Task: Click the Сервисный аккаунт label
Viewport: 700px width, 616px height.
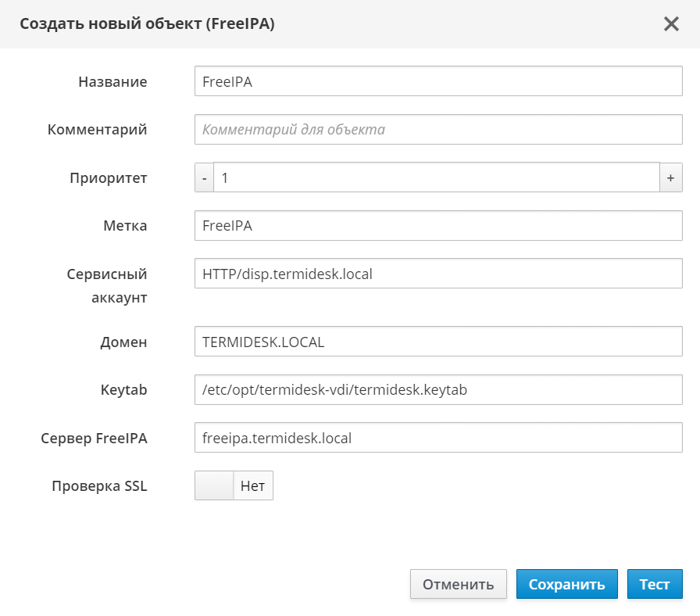Action: click(107, 285)
